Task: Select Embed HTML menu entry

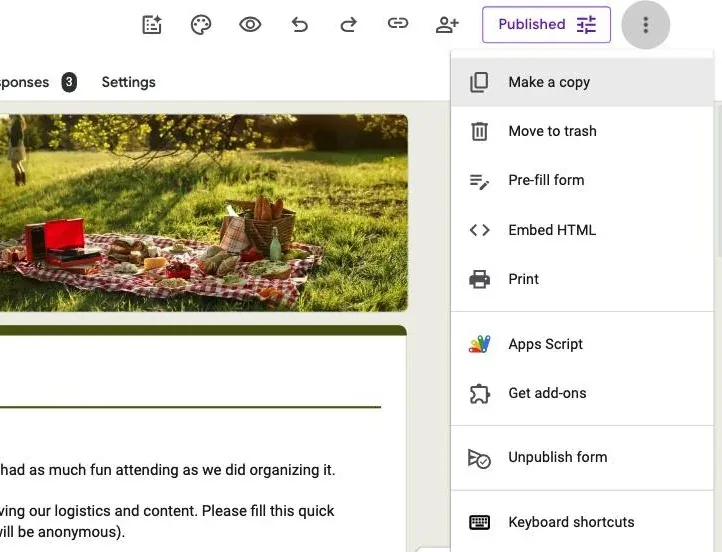Action: point(582,230)
